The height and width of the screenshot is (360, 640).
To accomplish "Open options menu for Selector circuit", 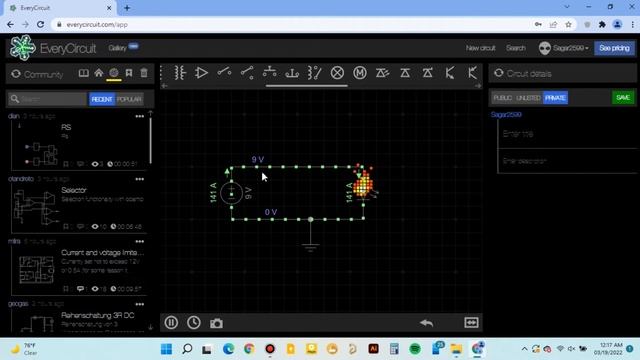I will coord(140,179).
